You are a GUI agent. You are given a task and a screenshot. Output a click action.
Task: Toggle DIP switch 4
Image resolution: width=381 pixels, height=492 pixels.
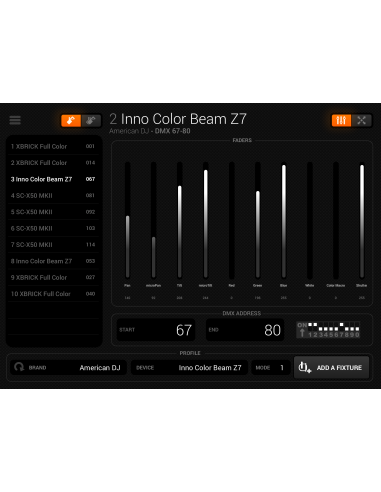click(326, 327)
